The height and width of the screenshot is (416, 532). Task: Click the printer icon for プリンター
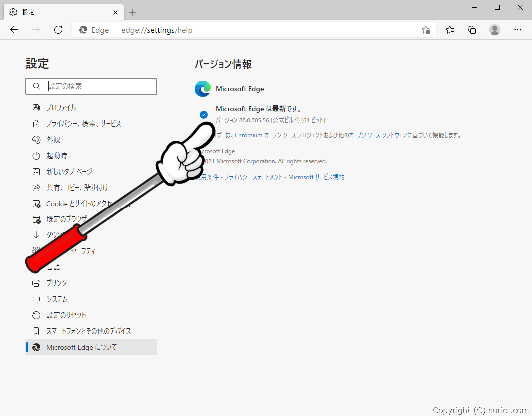[36, 283]
